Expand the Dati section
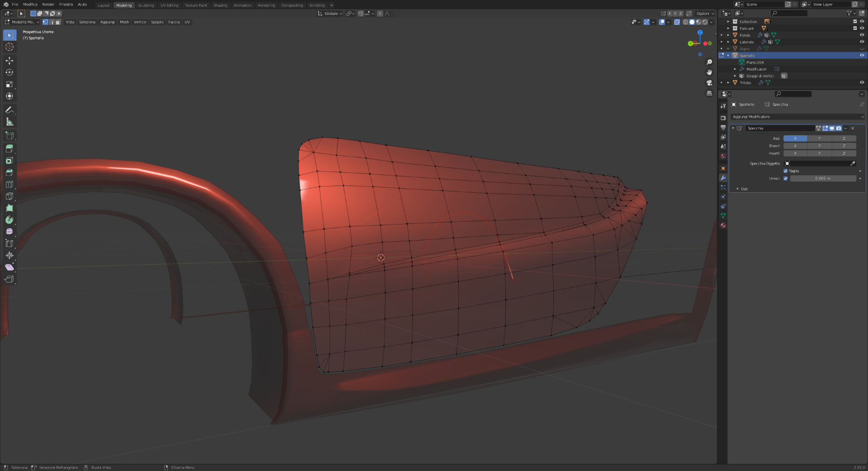 tap(741, 189)
